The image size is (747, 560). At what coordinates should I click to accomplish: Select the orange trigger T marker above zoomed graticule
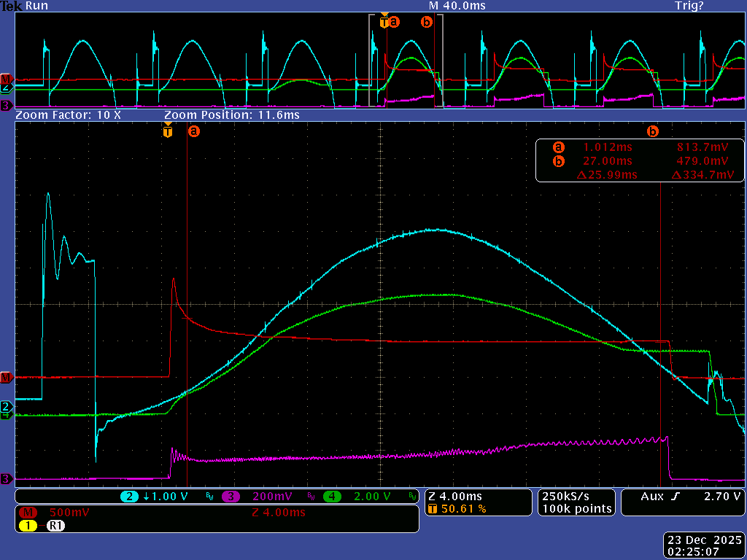(168, 132)
